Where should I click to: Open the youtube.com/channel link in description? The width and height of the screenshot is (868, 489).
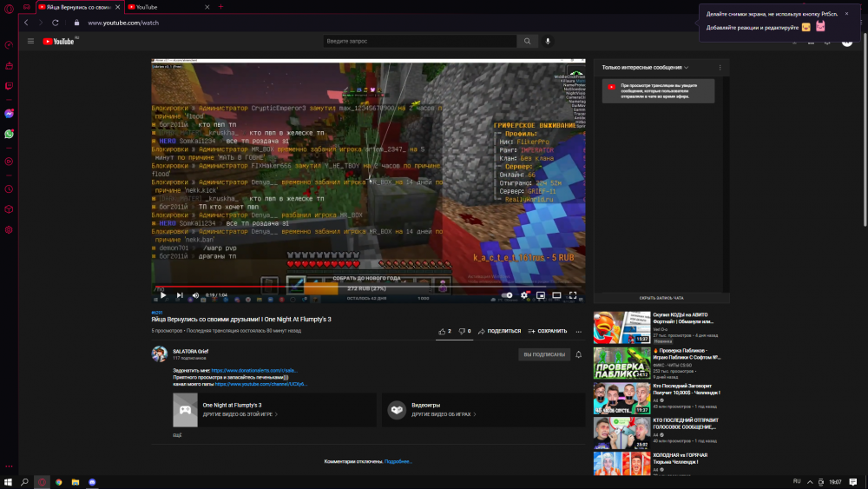point(260,384)
